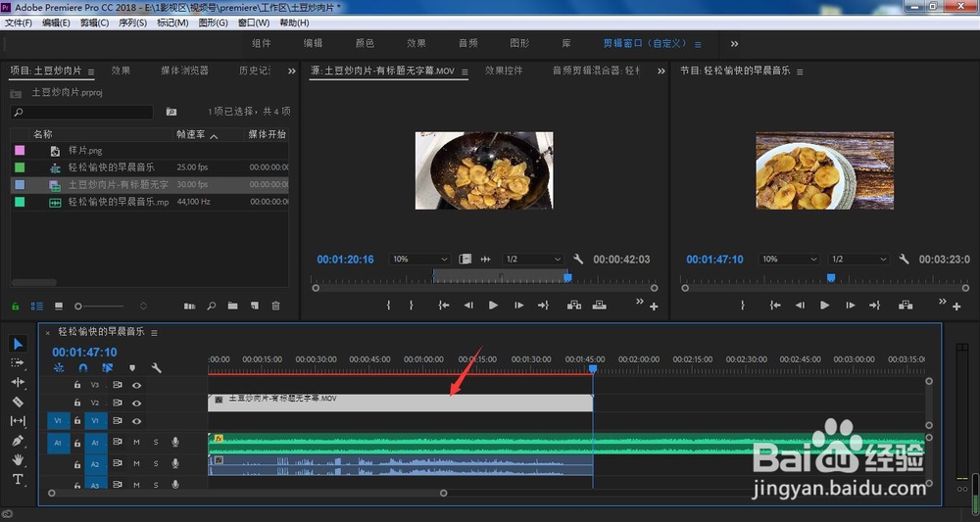Image resolution: width=980 pixels, height=522 pixels.
Task: Switch to 效果控件 tab
Action: (504, 71)
